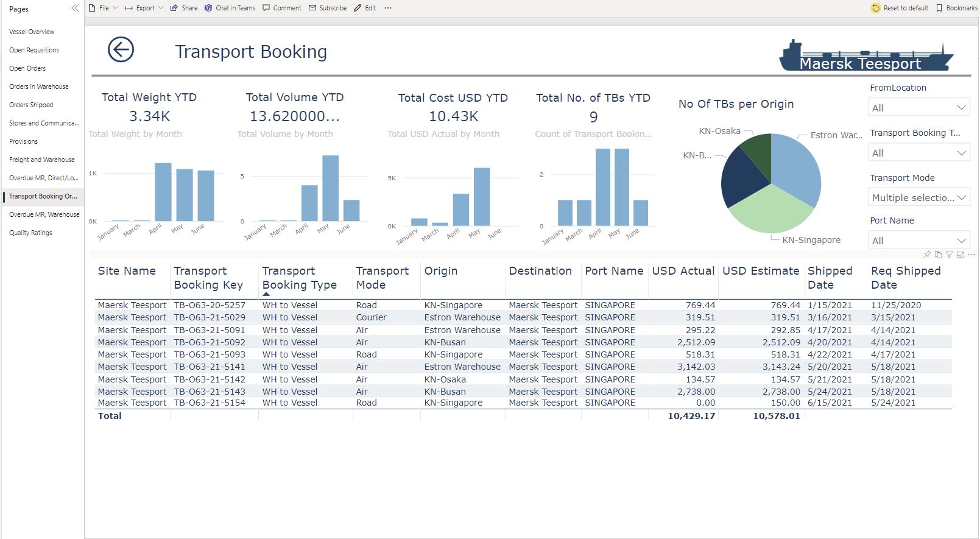Sort table by Req Shipped Date column
This screenshot has width=980, height=539.
(x=906, y=278)
